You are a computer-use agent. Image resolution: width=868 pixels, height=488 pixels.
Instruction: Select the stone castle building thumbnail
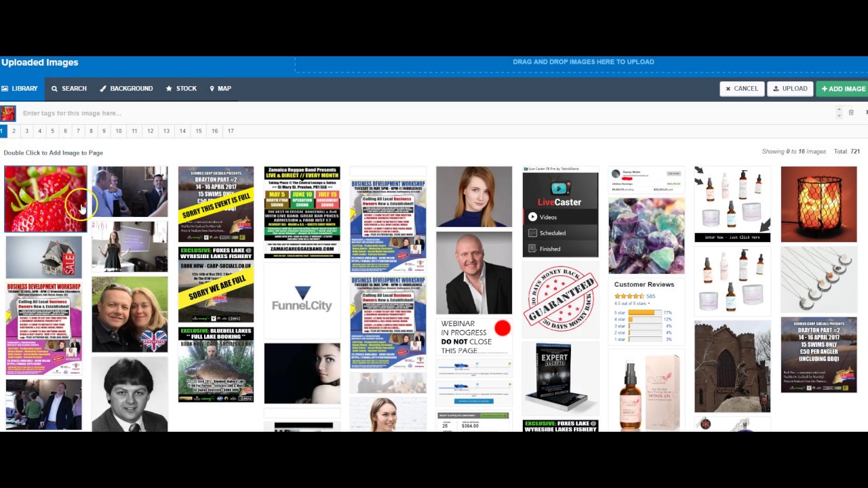[x=732, y=366]
